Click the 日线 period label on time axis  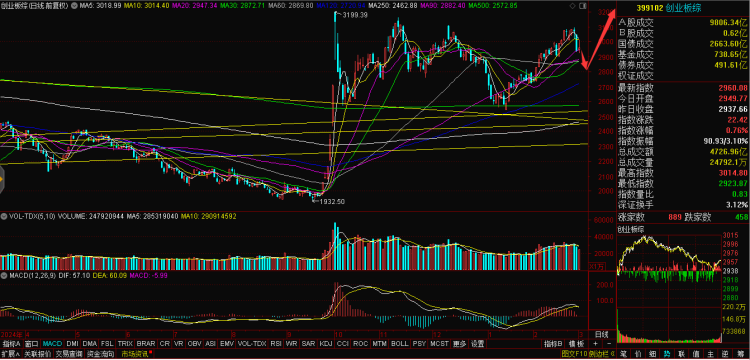[x=601, y=334]
